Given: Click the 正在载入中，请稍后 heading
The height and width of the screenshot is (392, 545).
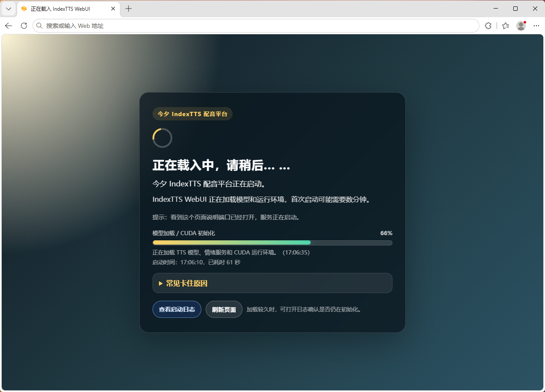Looking at the screenshot, I should [221, 166].
